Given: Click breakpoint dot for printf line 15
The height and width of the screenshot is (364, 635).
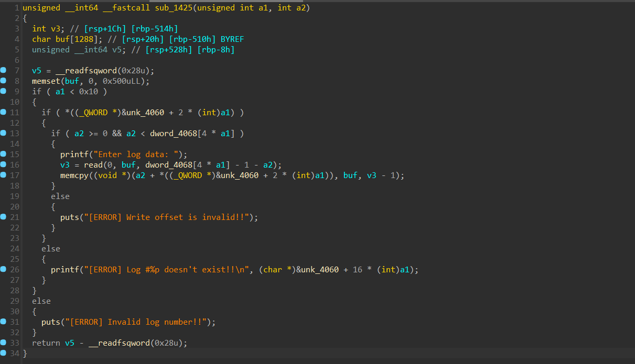Looking at the screenshot, I should coord(4,155).
